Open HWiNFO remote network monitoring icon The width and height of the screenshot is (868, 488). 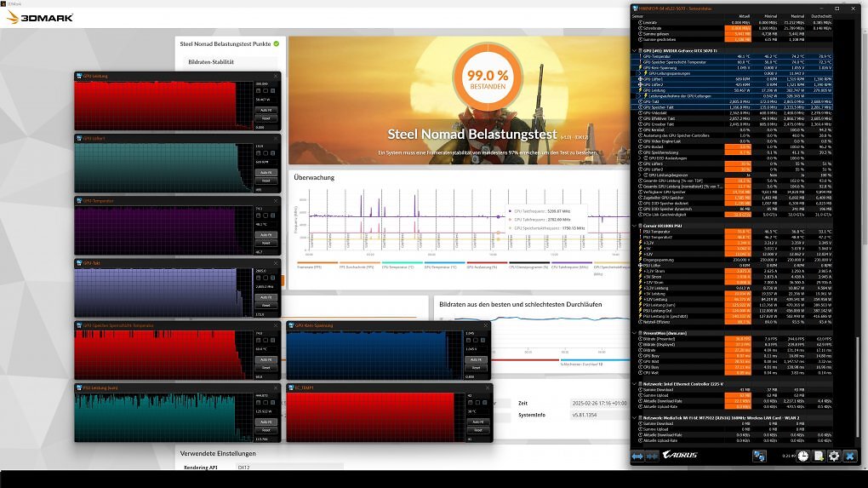(x=759, y=456)
